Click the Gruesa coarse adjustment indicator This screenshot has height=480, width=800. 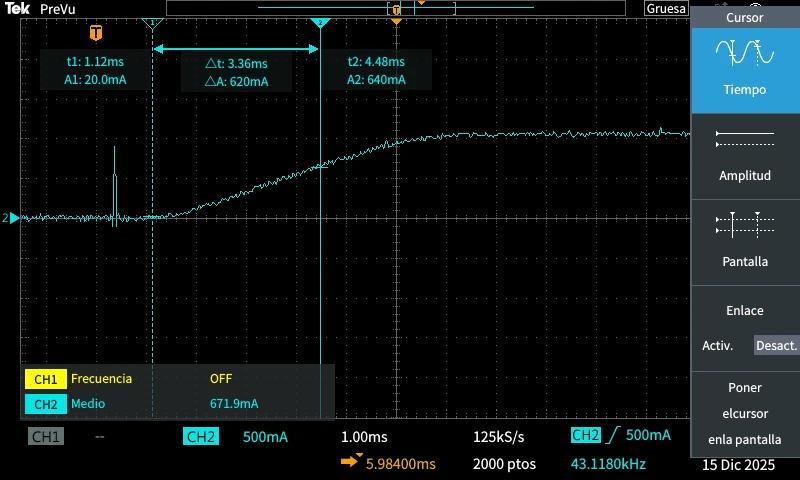[x=666, y=9]
